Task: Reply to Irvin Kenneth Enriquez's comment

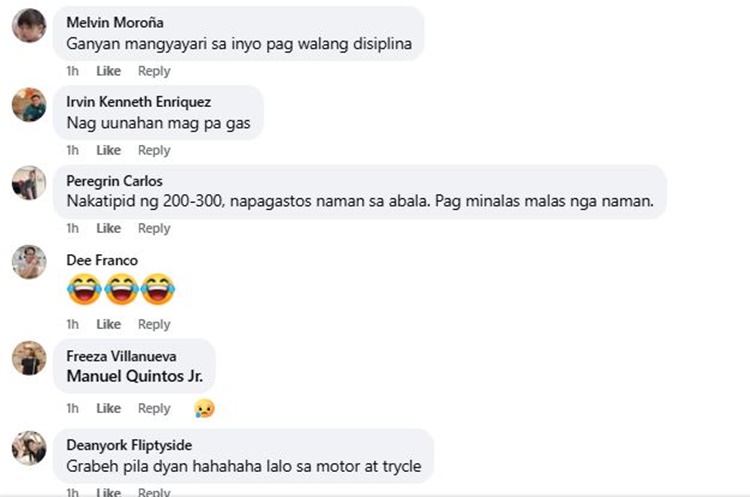Action: 154,150
